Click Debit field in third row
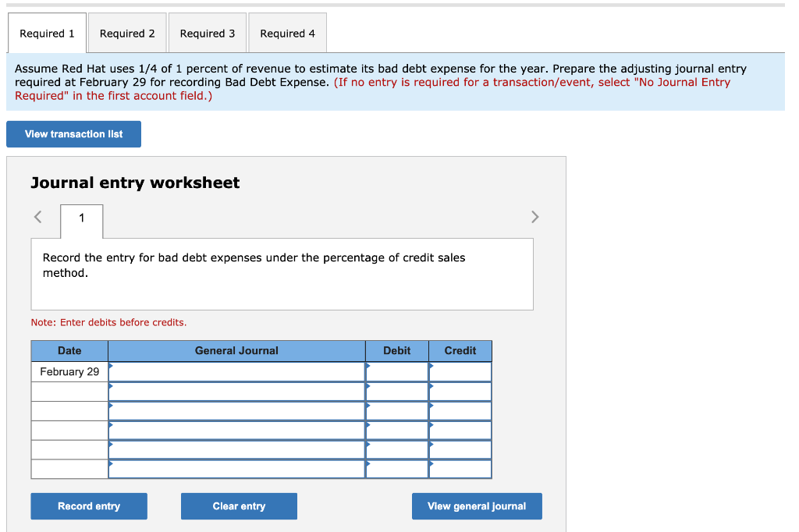This screenshot has height=532, width=799. 397,411
